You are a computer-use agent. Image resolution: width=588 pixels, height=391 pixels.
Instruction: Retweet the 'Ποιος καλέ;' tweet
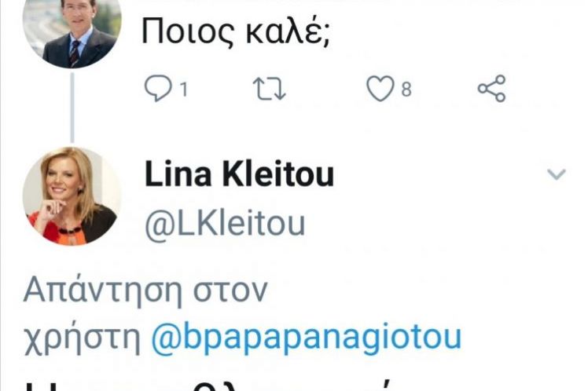[270, 90]
